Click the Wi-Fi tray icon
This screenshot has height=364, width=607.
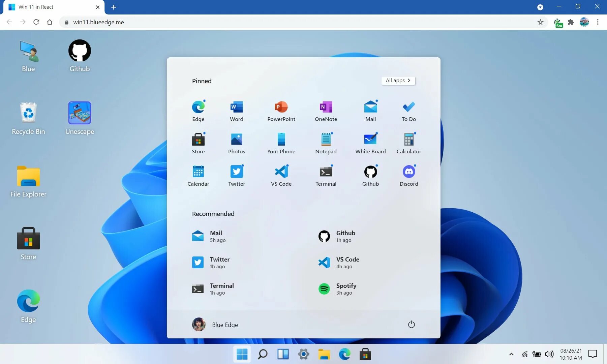[524, 354]
